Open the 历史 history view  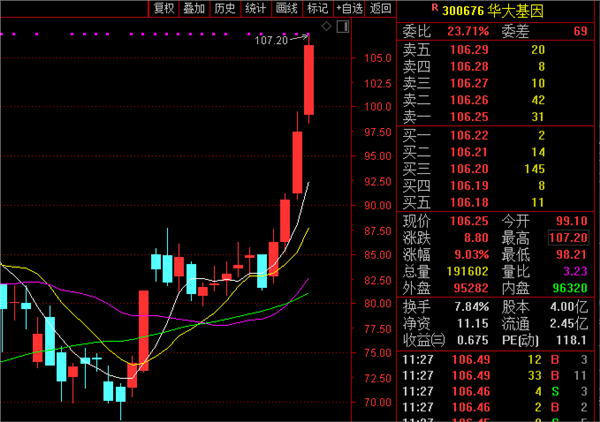tap(225, 8)
